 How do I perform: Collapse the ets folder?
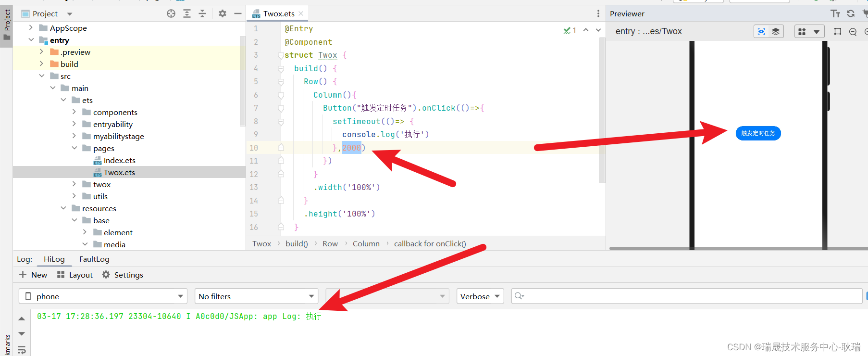pos(63,100)
